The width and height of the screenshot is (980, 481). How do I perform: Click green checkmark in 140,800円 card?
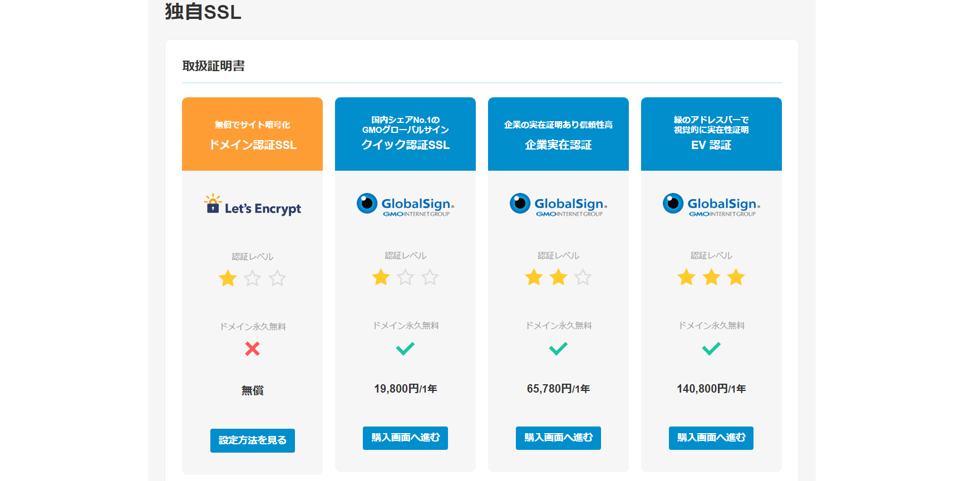(711, 349)
